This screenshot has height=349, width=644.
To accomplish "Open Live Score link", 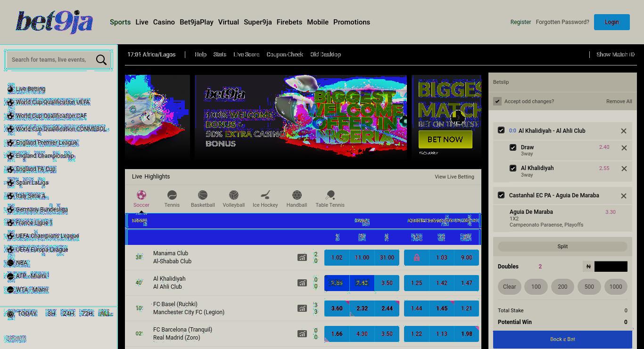I will 247,55.
